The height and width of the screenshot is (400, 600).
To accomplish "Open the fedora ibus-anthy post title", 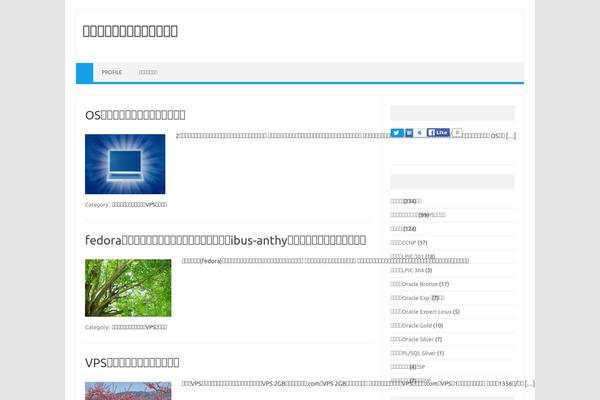I will [x=225, y=240].
